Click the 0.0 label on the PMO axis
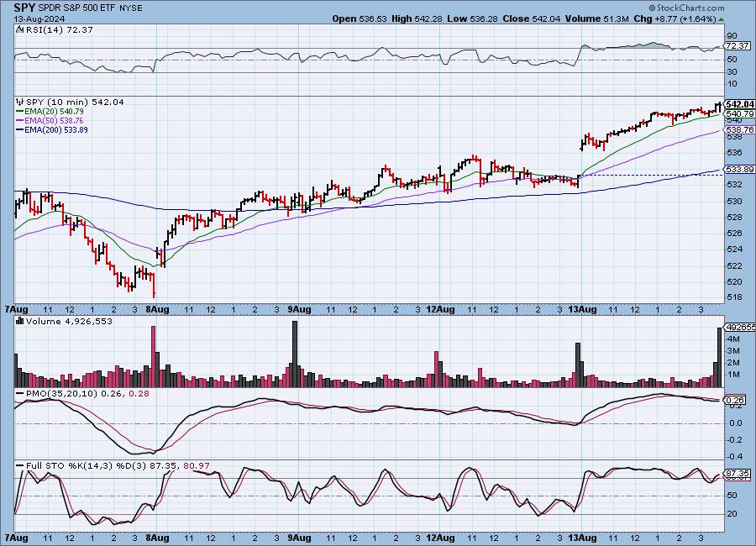756x546 pixels. [x=736, y=423]
